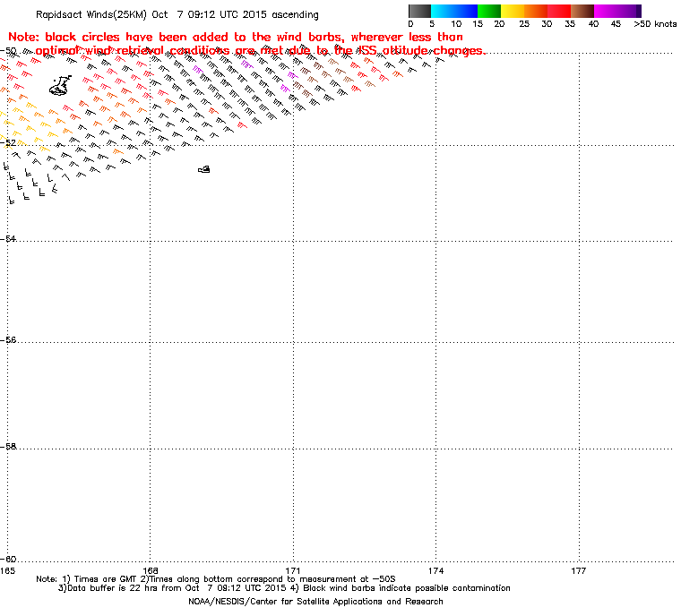The height and width of the screenshot is (616, 681).
Task: Click the yellow 20-25 knots color segment
Action: pyautogui.click(x=513, y=11)
